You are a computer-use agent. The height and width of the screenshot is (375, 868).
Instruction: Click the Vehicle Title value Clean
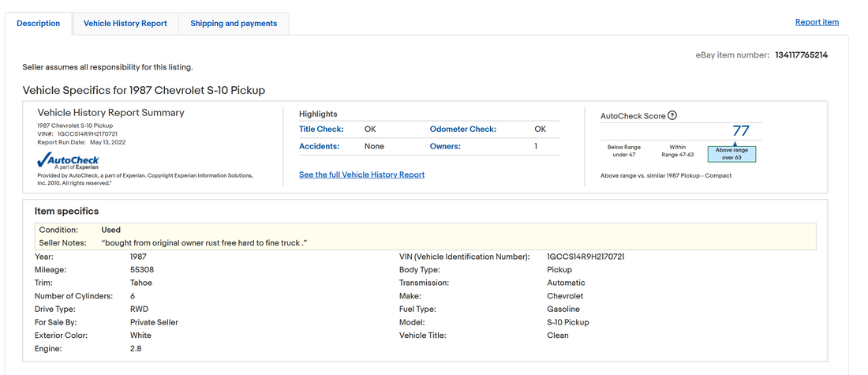(x=557, y=335)
